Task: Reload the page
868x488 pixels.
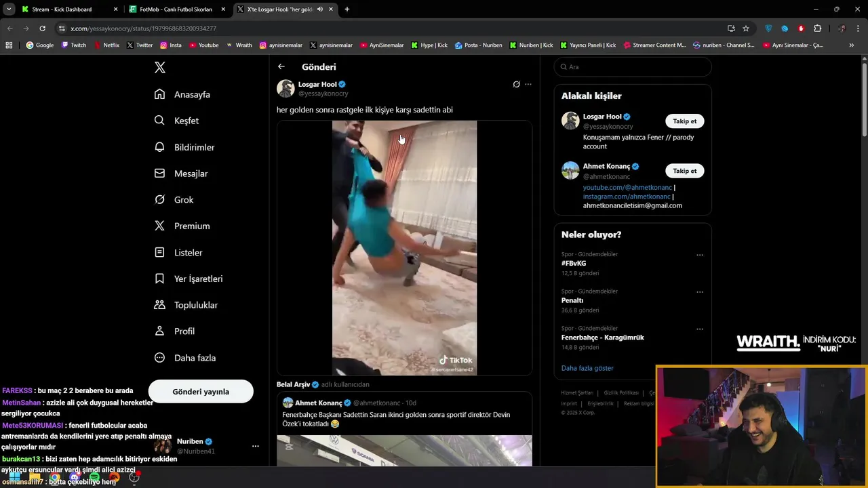Action: [42, 28]
